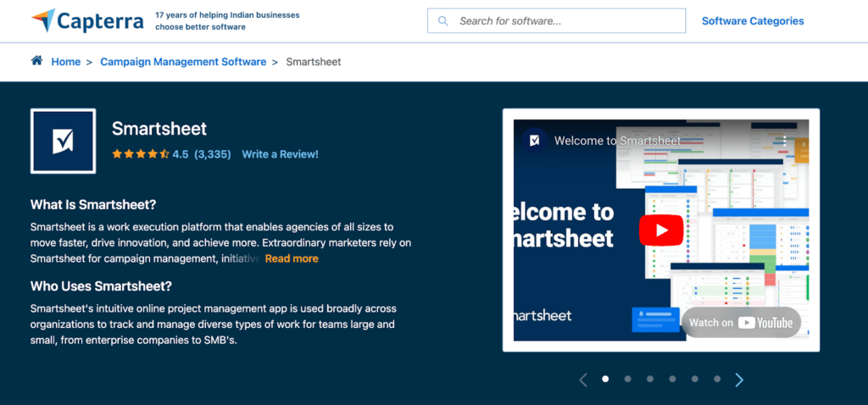Focus the Search for software field
The image size is (868, 405).
point(556,21)
